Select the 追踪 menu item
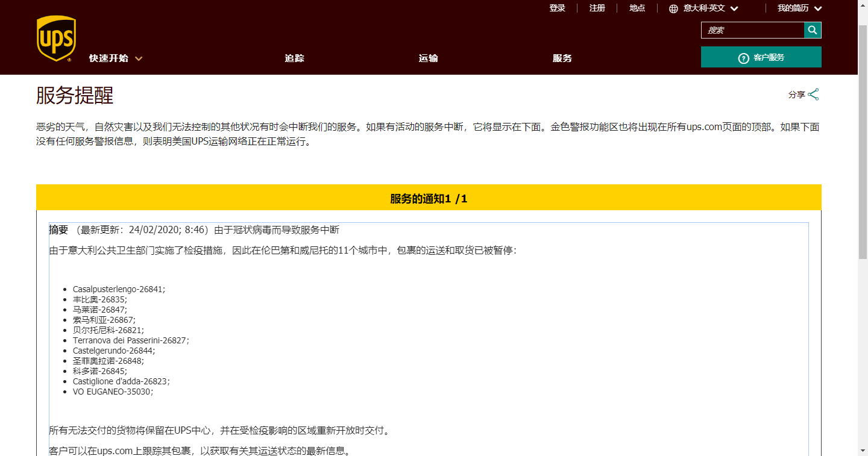868x456 pixels. coord(294,58)
